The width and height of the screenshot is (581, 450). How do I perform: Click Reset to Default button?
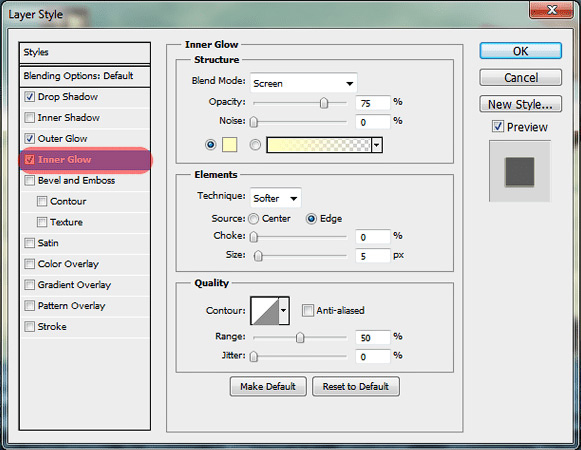click(356, 387)
